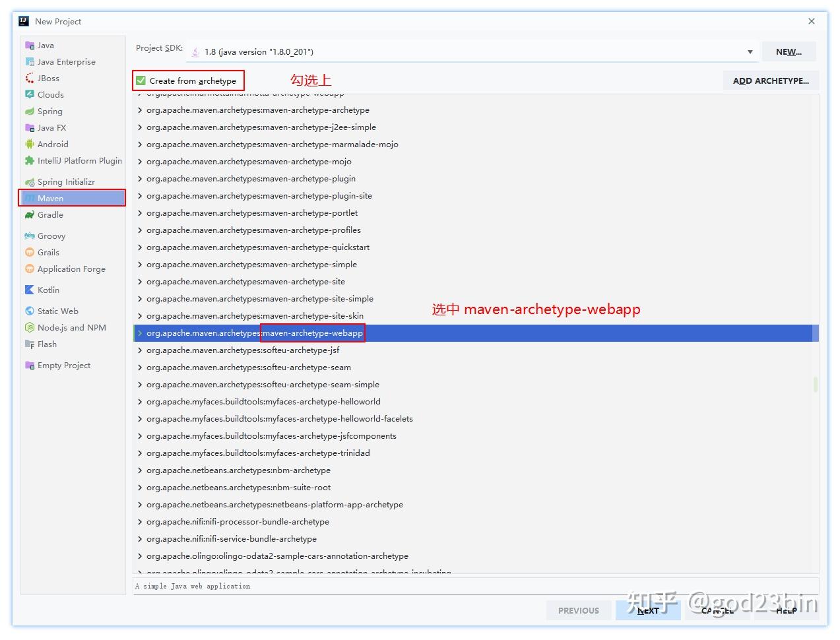Click the Node.js and NPM icon
The height and width of the screenshot is (640, 840).
click(x=30, y=328)
